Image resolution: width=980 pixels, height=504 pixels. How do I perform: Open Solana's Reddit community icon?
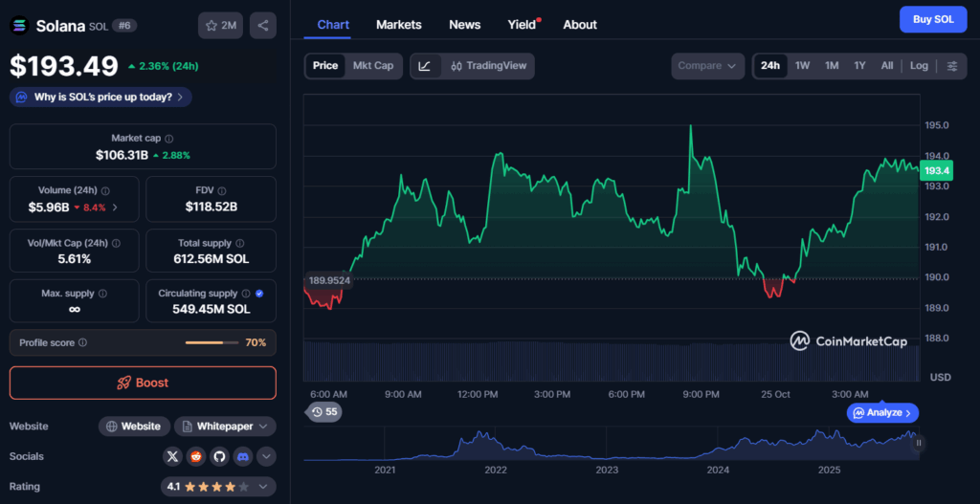(196, 457)
